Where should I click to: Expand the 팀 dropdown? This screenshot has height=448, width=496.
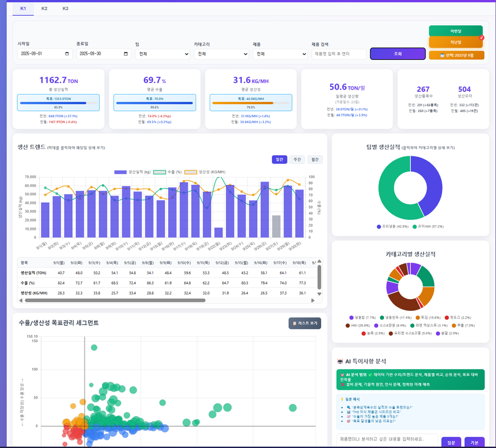coord(163,54)
